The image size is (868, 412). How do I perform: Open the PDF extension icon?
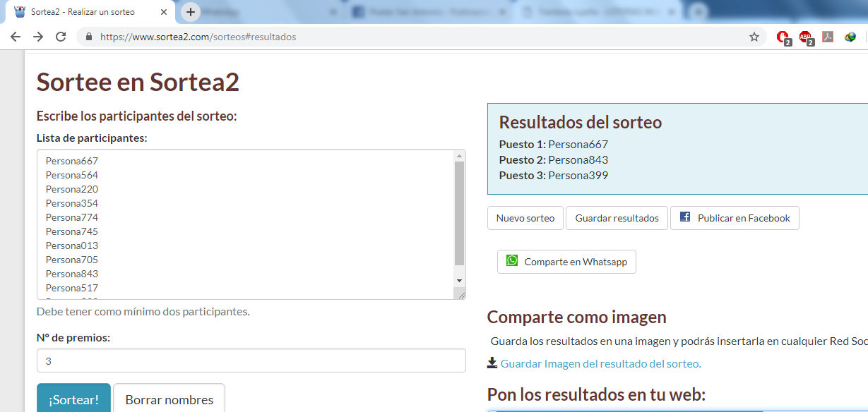(x=828, y=37)
